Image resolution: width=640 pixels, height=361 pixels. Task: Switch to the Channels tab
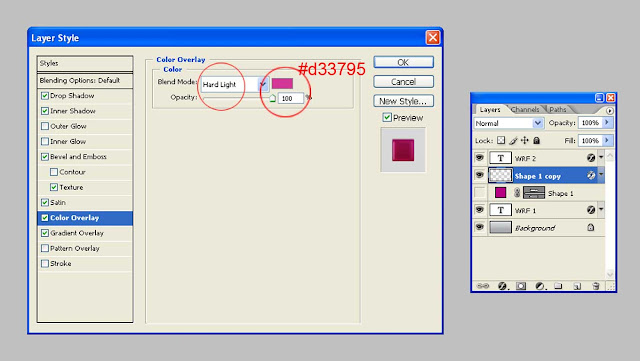tap(525, 109)
